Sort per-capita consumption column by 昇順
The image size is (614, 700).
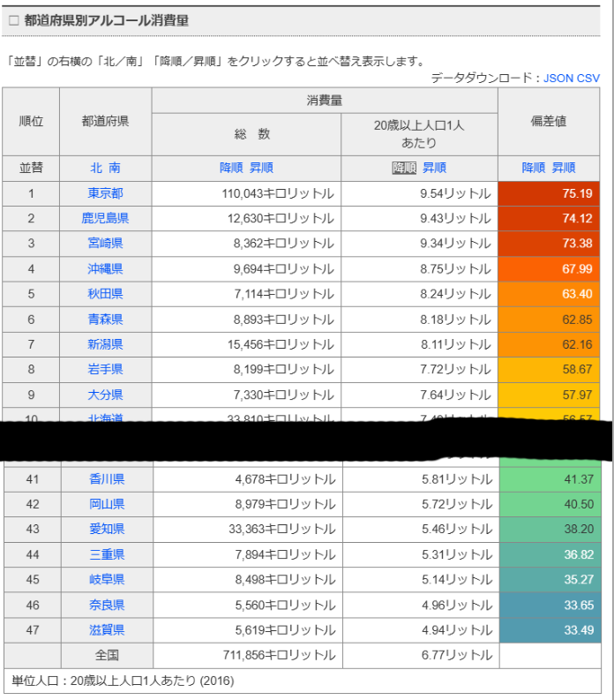point(434,168)
